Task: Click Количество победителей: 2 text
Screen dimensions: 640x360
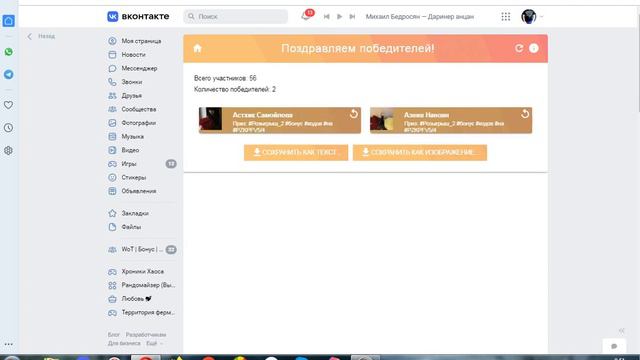Action: pos(235,89)
